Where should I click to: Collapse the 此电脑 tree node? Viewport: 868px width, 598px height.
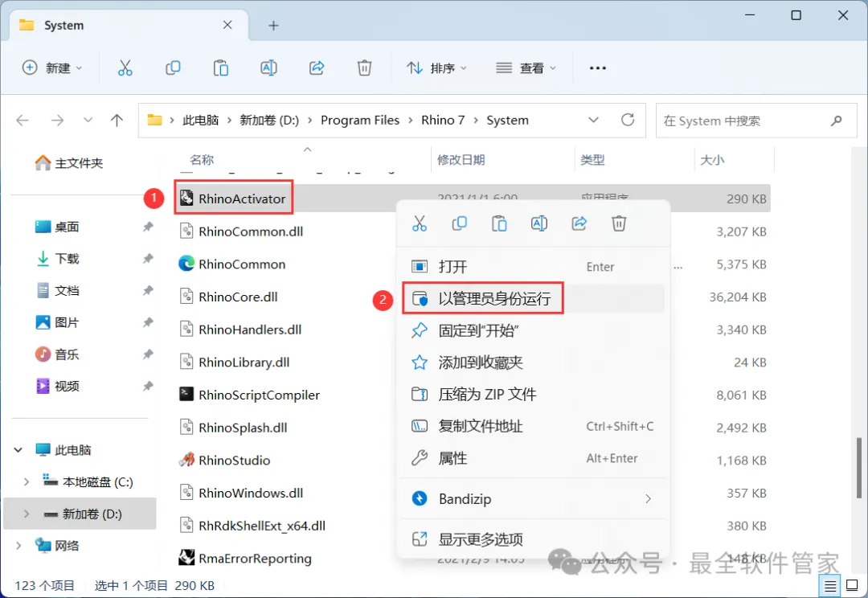pyautogui.click(x=18, y=450)
